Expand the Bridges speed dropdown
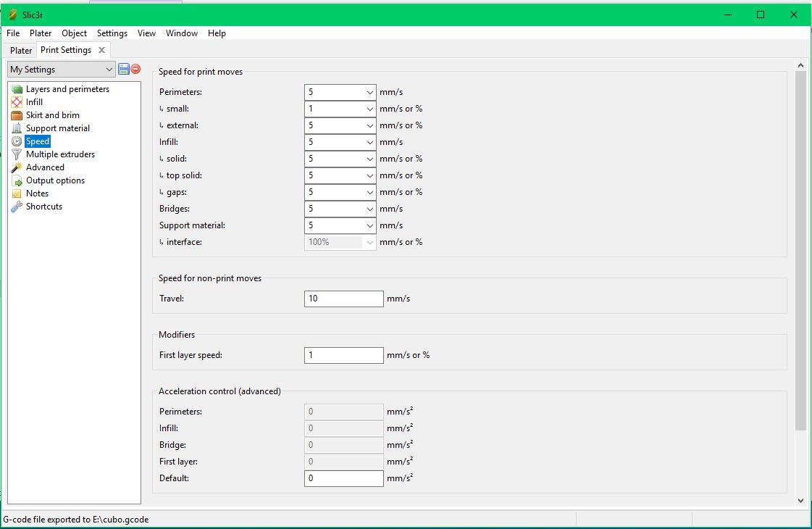 coord(369,209)
